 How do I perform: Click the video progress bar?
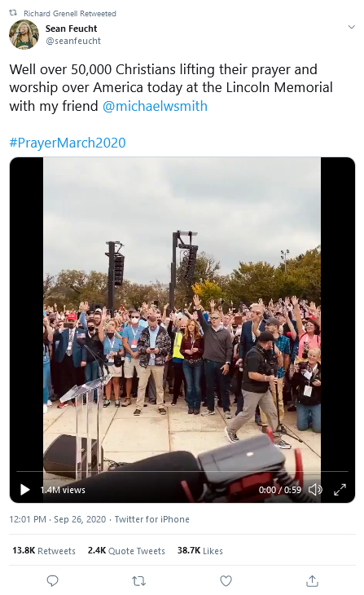(x=182, y=472)
